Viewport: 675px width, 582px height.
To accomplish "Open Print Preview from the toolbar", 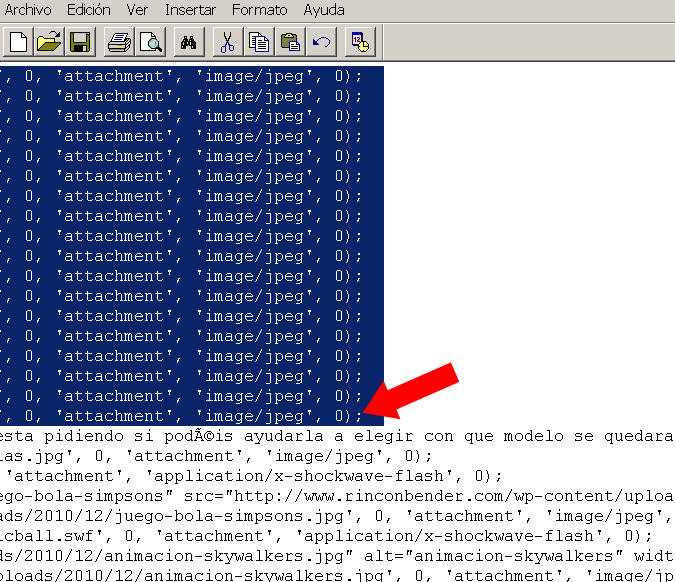I will click(x=149, y=42).
